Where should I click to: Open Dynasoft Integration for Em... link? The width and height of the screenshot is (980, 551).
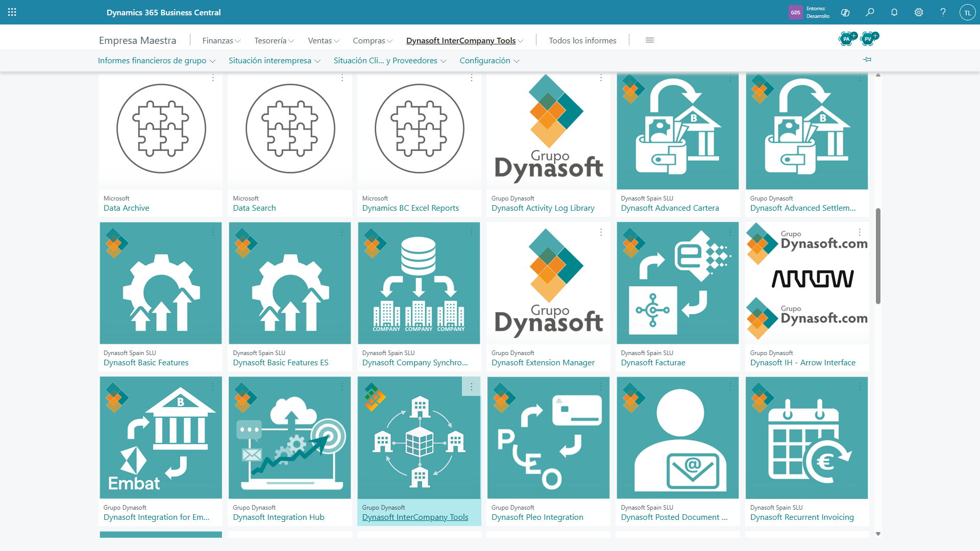pos(156,517)
